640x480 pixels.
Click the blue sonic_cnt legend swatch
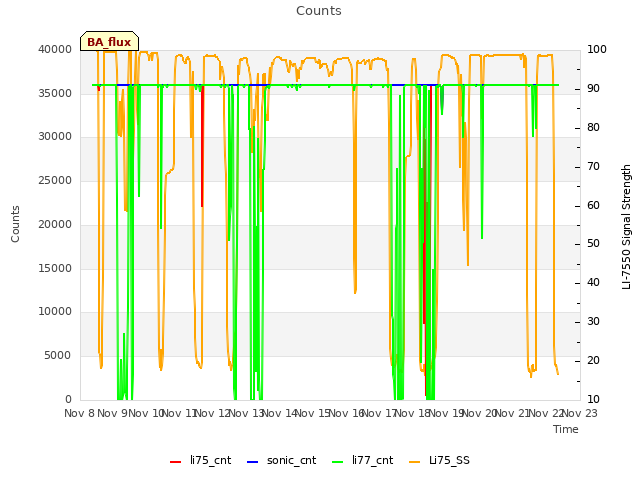[x=253, y=462]
